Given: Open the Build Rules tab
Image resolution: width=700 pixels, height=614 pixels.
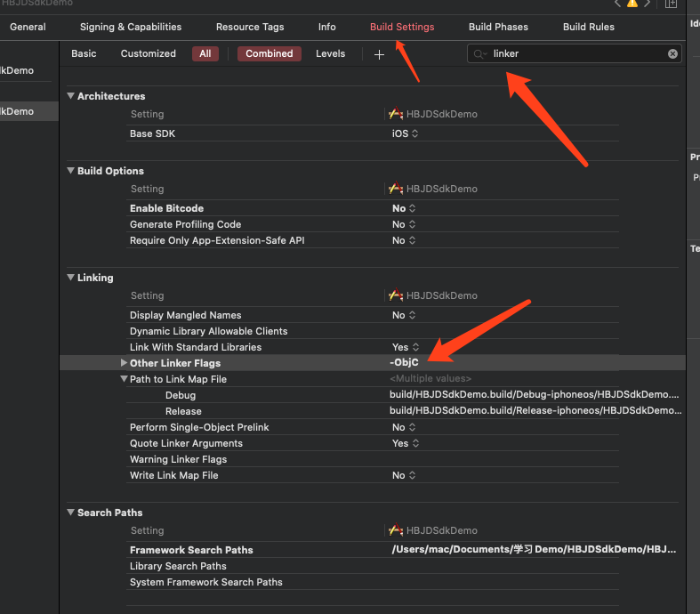Looking at the screenshot, I should 589,27.
